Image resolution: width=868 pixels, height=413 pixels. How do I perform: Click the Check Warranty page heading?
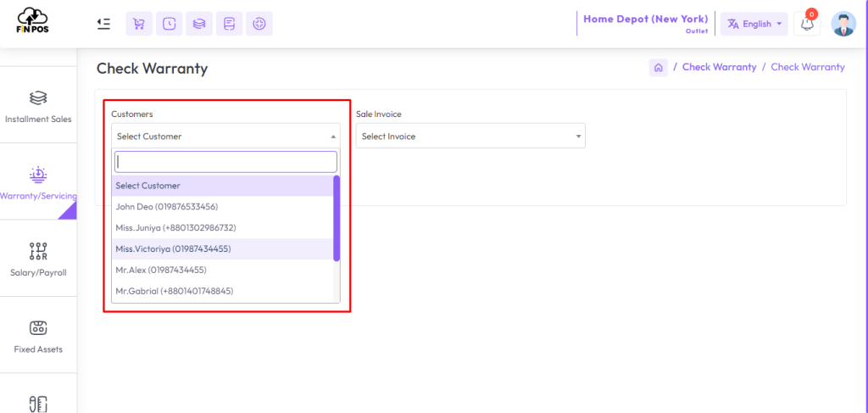(x=153, y=69)
